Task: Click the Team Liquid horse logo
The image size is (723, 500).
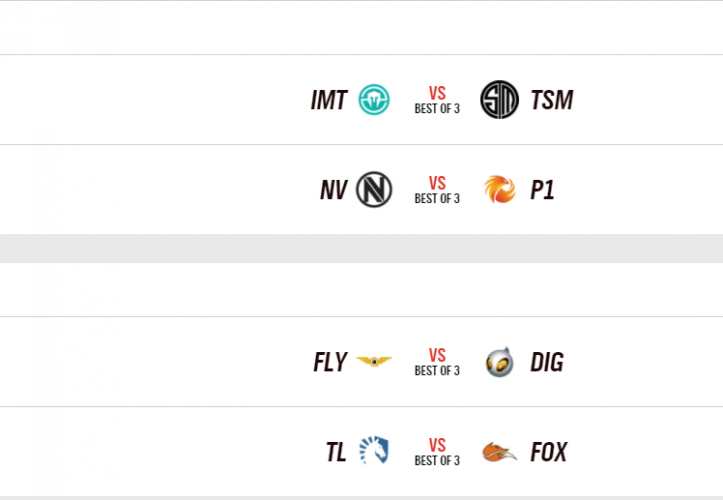Action: point(374,452)
